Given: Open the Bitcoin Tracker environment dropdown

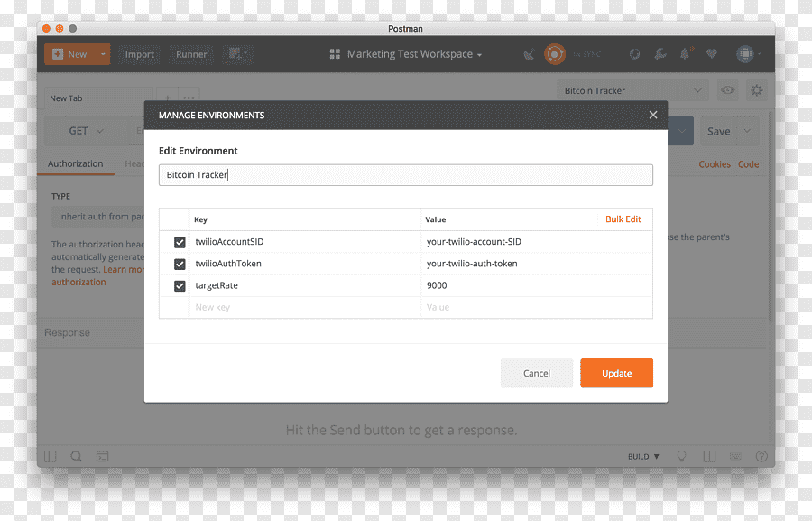Looking at the screenshot, I should point(632,90).
